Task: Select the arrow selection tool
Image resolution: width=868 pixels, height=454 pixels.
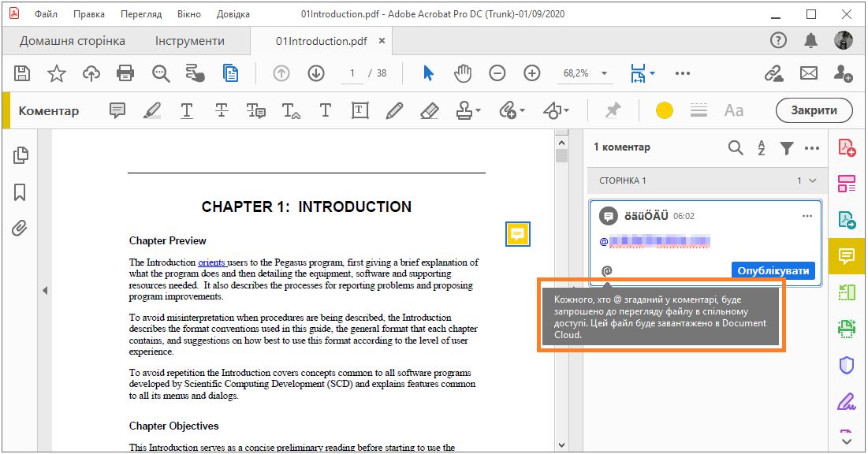Action: (428, 73)
